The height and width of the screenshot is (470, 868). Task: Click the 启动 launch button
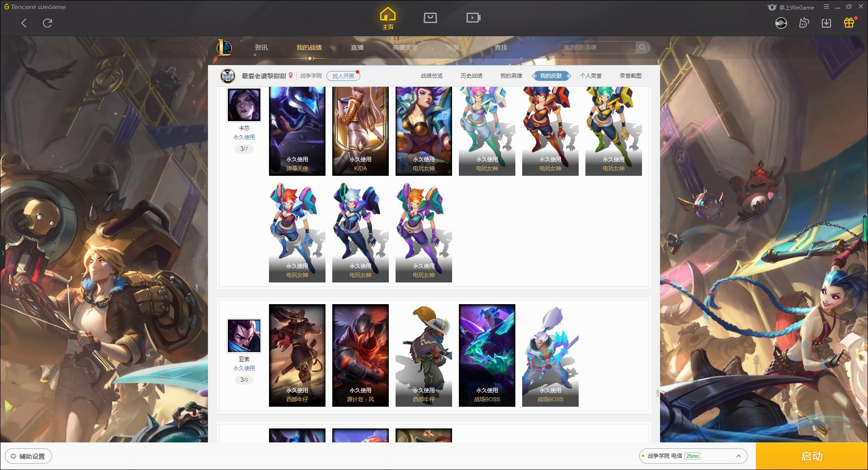pos(812,456)
